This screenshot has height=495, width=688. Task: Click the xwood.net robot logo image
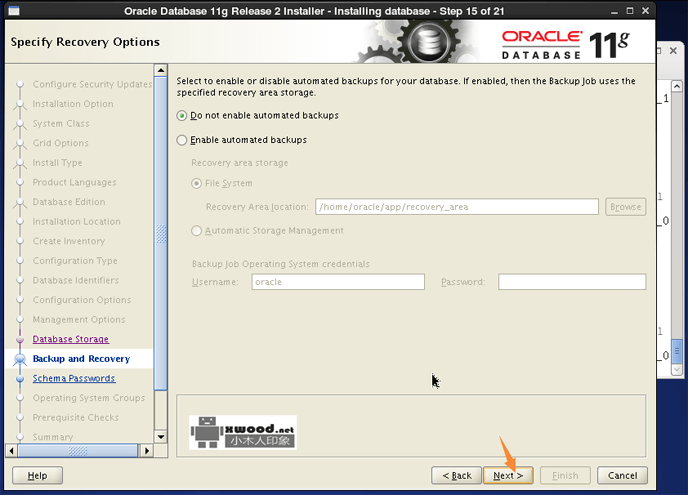[x=243, y=432]
